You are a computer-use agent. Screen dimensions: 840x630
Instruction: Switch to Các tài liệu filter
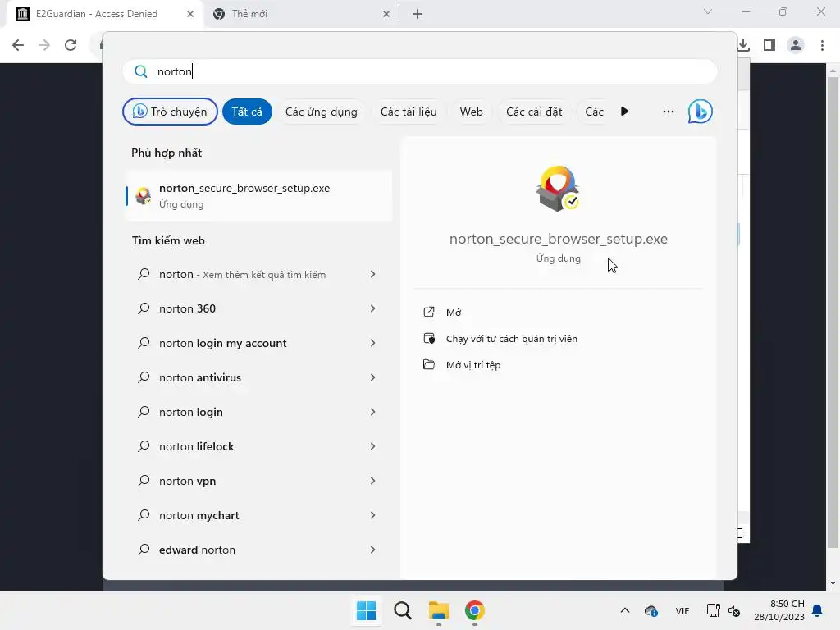[409, 112]
